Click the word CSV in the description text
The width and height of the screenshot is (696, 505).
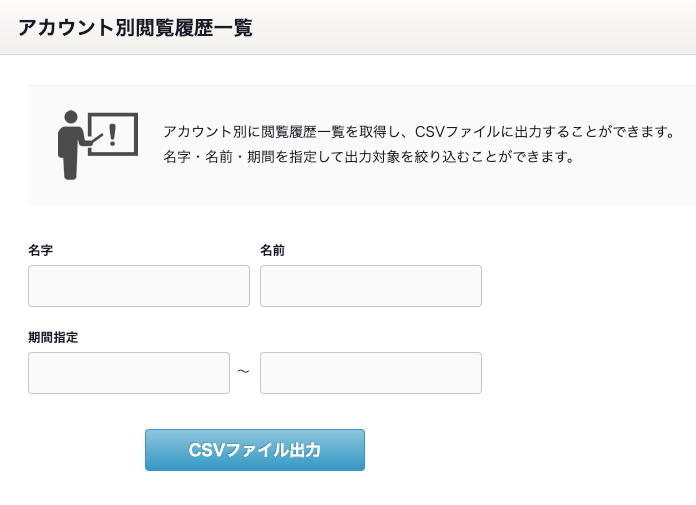point(430,132)
